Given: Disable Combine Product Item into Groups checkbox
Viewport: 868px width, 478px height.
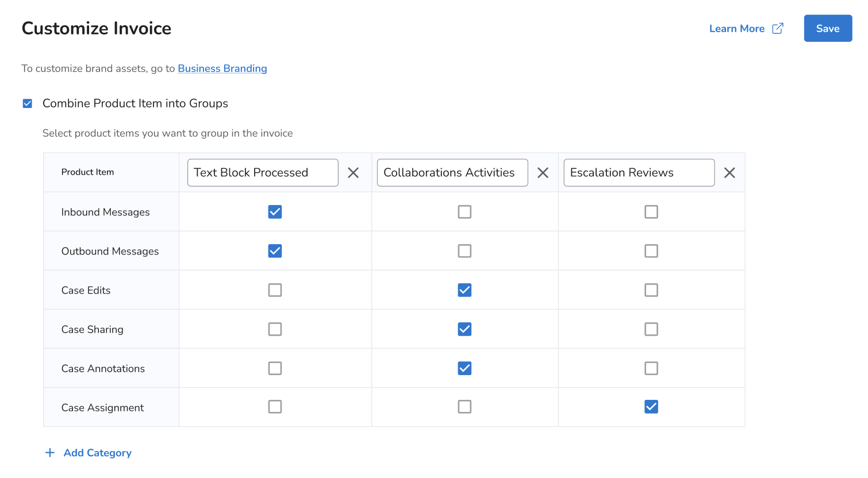Looking at the screenshot, I should click(x=28, y=103).
